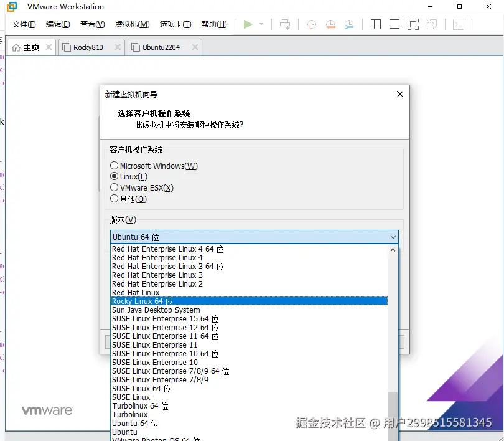Choose the plain SUSE Linux option
This screenshot has width=504, height=441.
[x=249, y=397]
